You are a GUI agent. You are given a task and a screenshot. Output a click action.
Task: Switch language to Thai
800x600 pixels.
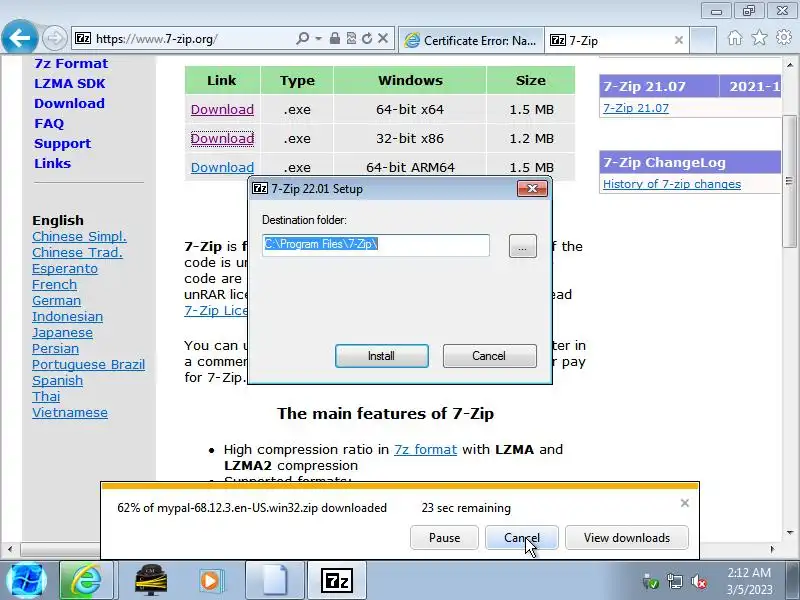(x=46, y=396)
